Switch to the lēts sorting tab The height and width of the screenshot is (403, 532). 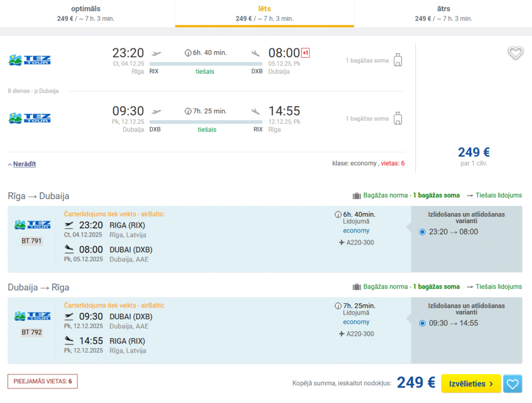(x=264, y=13)
